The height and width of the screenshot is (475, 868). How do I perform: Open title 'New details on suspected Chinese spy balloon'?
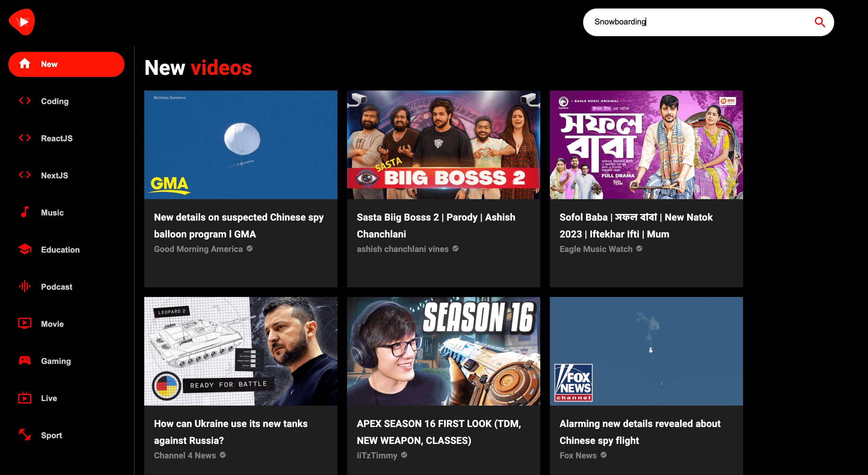239,226
